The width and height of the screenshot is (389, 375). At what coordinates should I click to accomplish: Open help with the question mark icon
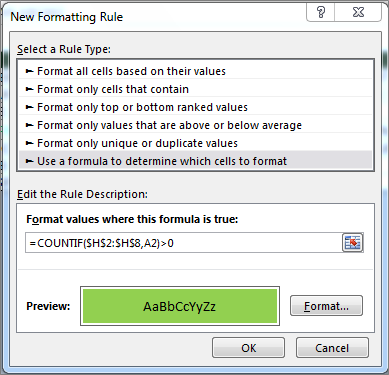pos(321,12)
